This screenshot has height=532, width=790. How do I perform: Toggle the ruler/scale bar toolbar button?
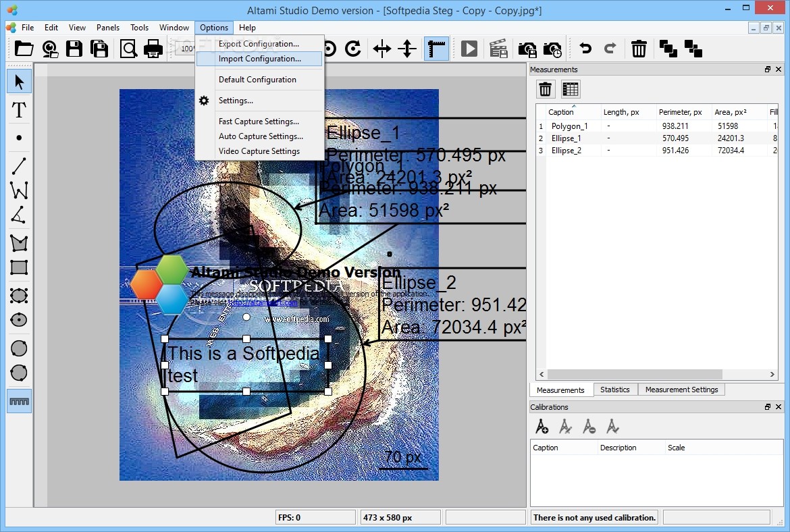coord(436,49)
